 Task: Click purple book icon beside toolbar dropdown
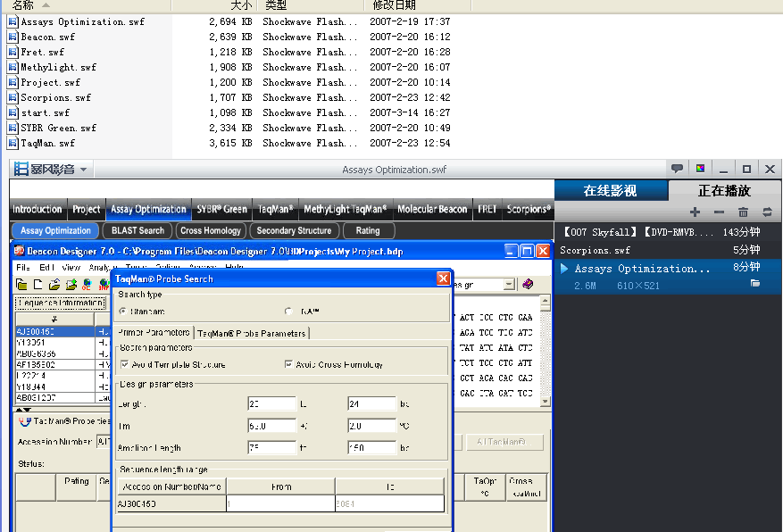coord(528,284)
